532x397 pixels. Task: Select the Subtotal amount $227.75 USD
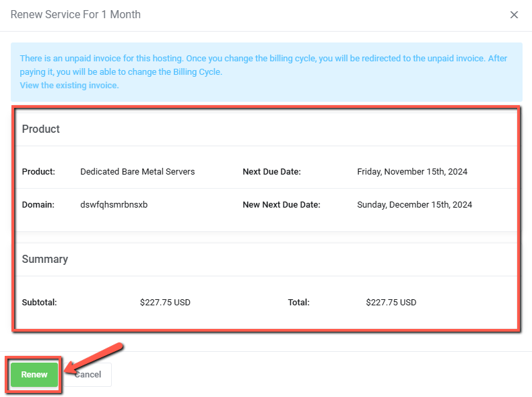tap(165, 303)
